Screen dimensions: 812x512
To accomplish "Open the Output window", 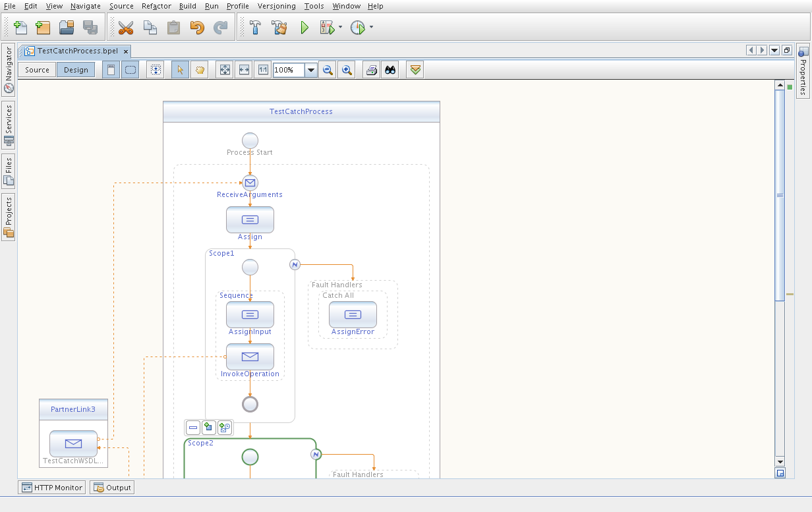I will pyautogui.click(x=112, y=488).
